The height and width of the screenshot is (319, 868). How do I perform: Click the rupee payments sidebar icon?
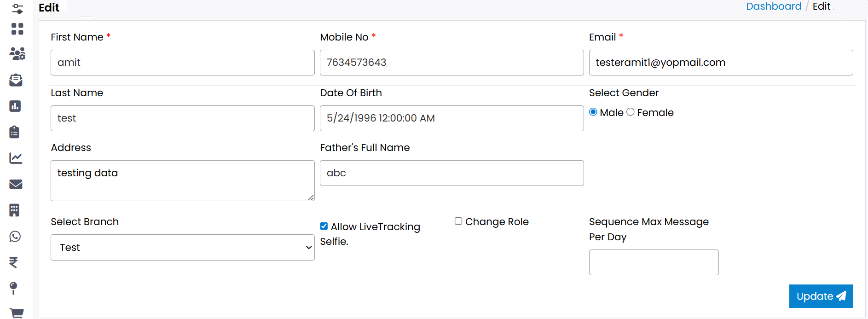coord(14,262)
